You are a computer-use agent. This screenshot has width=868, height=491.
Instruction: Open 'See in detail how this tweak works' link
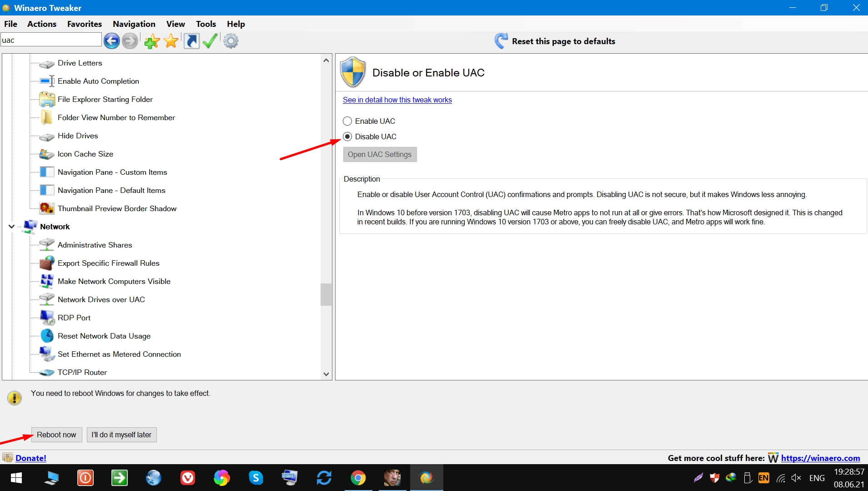[397, 100]
